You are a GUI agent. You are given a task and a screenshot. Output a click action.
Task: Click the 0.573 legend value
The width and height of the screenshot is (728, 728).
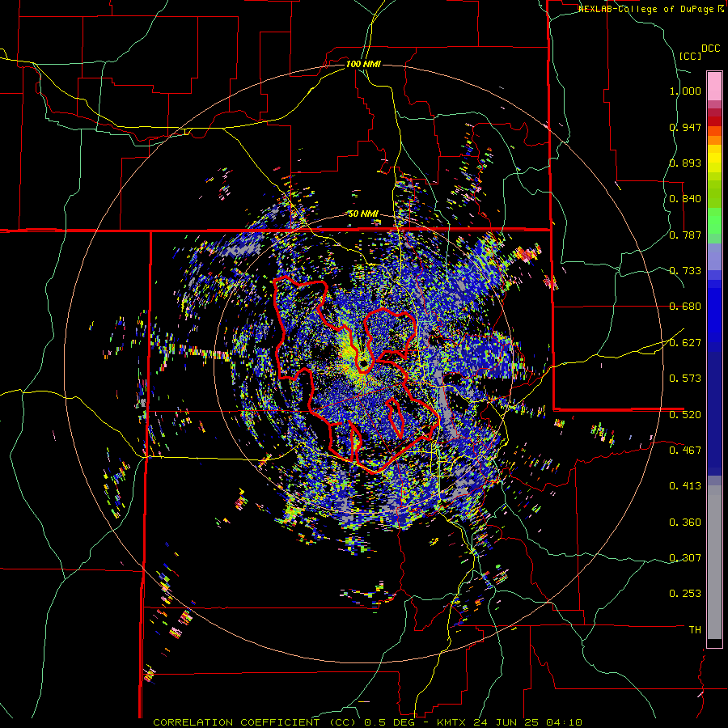685,379
